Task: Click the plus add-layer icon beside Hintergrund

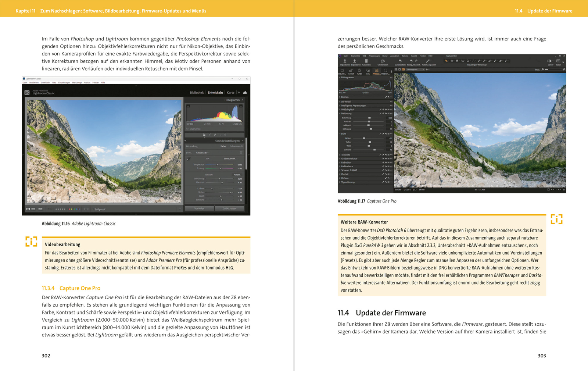Action: coord(427,69)
